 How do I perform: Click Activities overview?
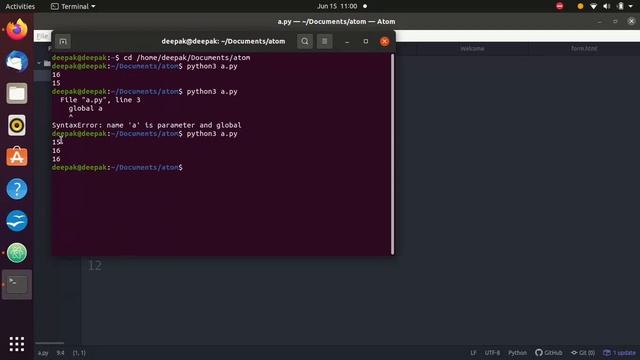[20, 6]
